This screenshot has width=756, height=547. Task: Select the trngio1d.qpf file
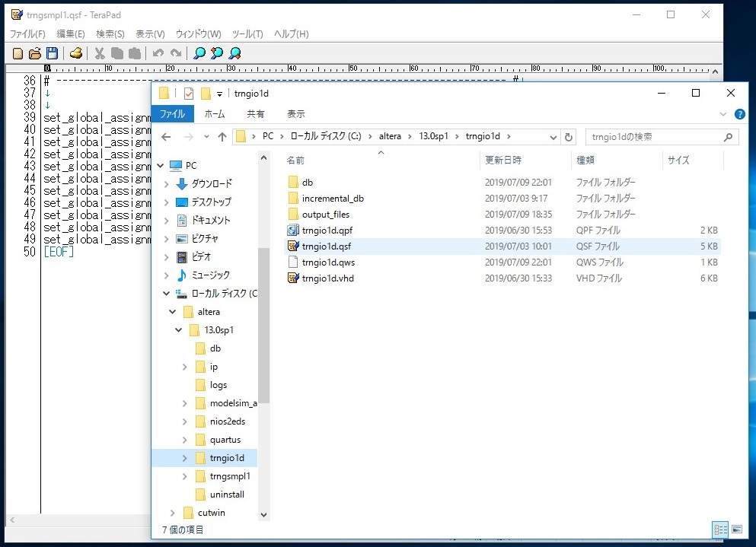tap(502, 231)
